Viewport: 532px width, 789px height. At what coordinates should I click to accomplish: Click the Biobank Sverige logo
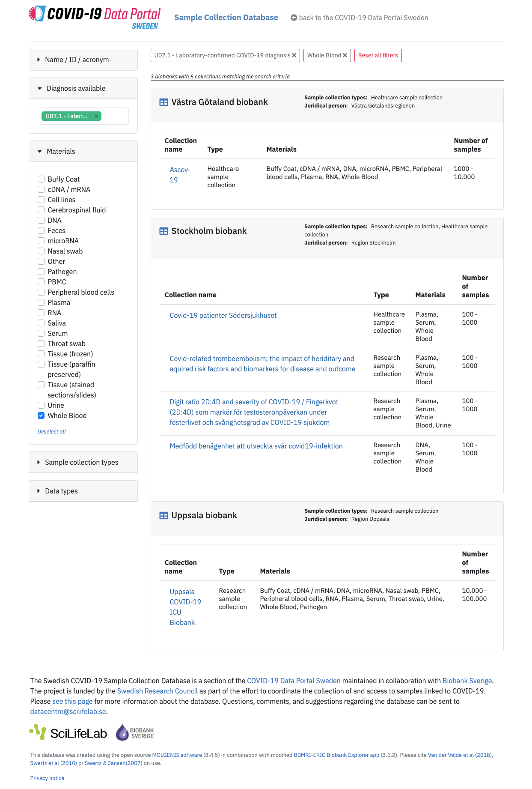(135, 733)
